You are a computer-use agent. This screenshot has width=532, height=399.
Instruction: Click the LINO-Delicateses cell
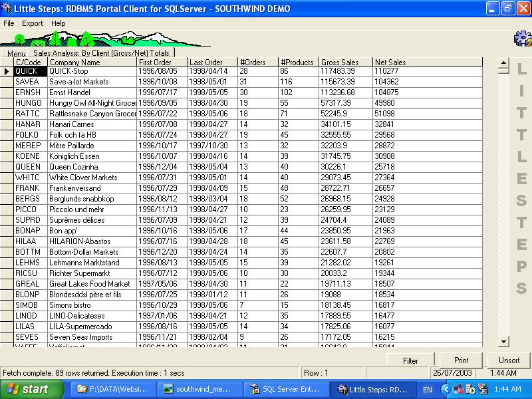(x=92, y=315)
